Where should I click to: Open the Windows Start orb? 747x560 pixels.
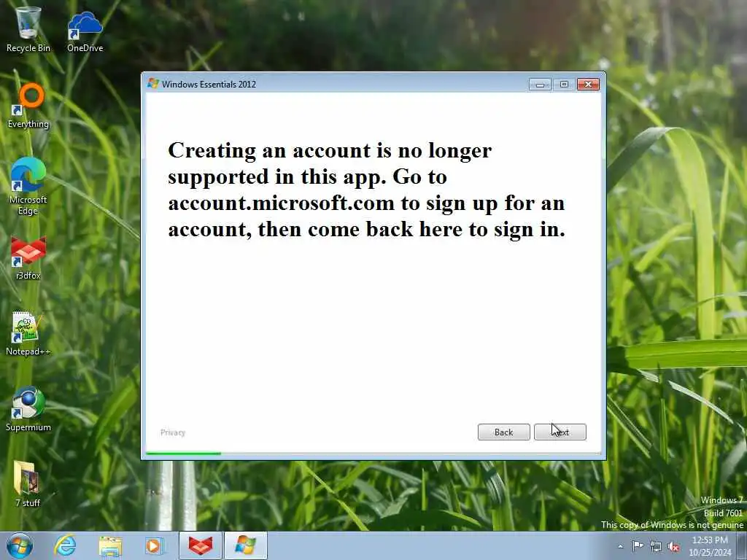pos(20,545)
